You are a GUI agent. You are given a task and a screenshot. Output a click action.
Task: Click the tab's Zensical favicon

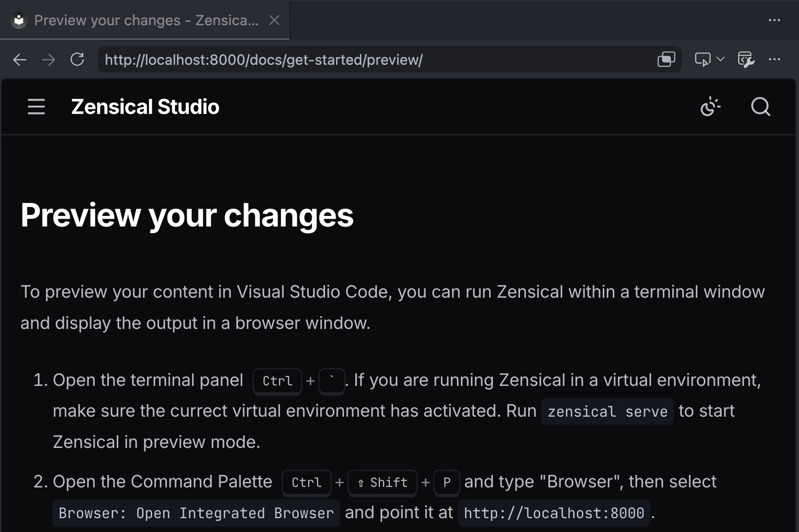pyautogui.click(x=19, y=20)
